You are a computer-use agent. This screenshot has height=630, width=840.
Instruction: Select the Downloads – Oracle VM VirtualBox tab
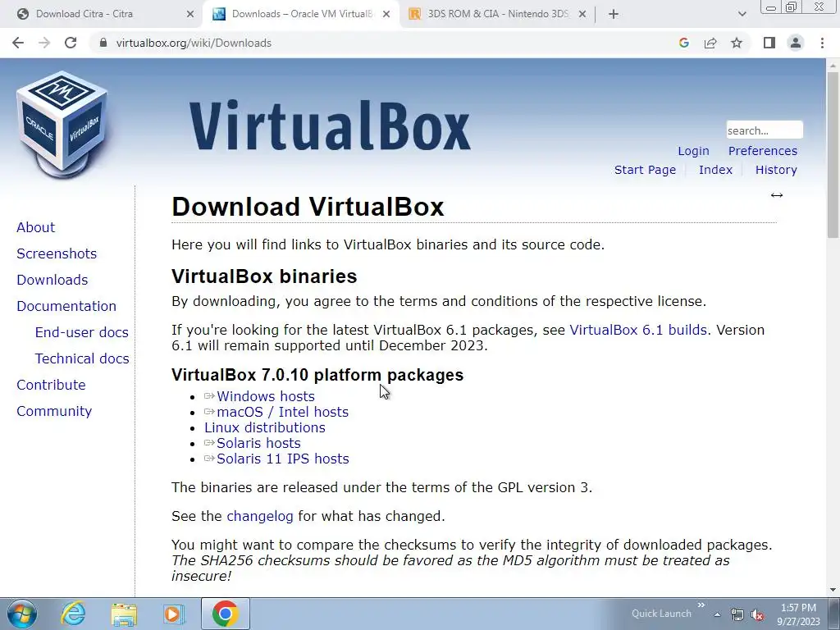click(302, 14)
